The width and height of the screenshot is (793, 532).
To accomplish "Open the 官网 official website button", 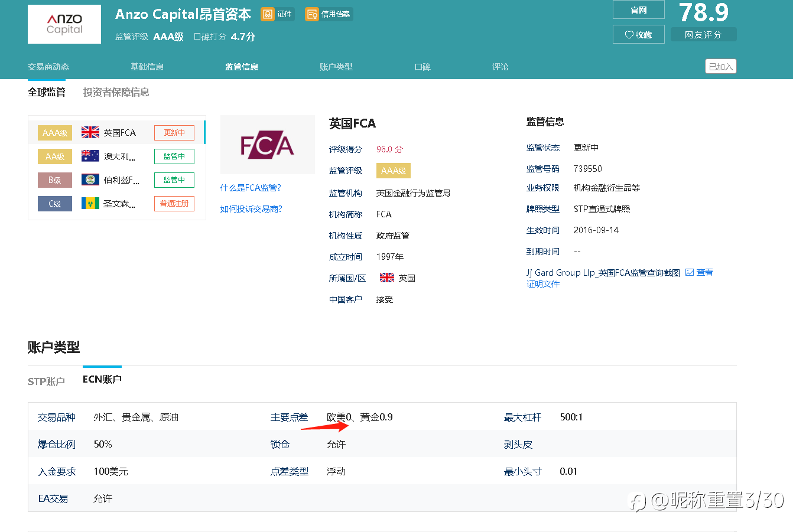I will (x=639, y=10).
